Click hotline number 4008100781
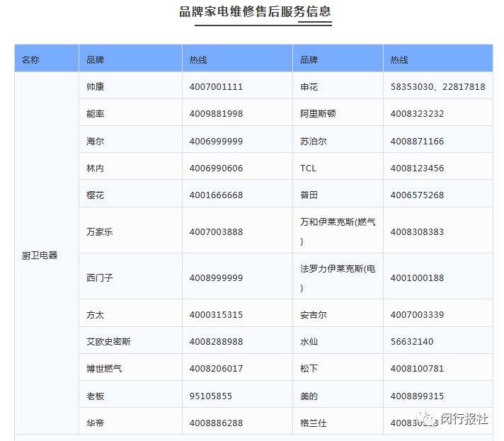 coord(417,369)
